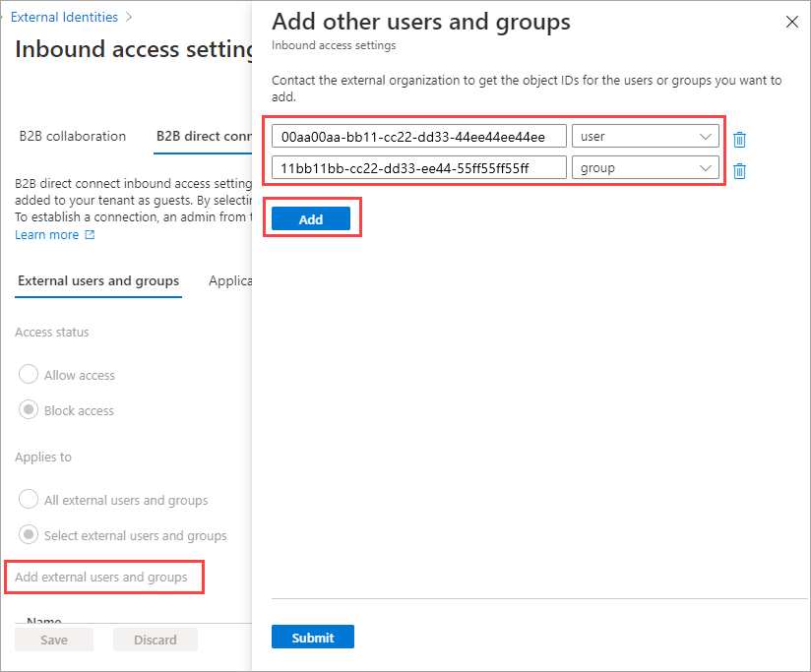Select the Allow access radio button
Image resolution: width=811 pixels, height=672 pixels.
tap(29, 375)
